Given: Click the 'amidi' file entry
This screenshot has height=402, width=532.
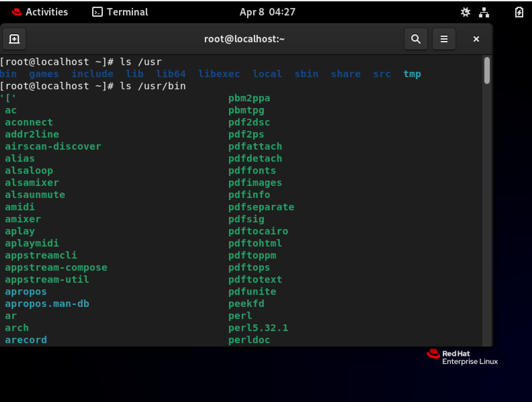Looking at the screenshot, I should pos(20,207).
